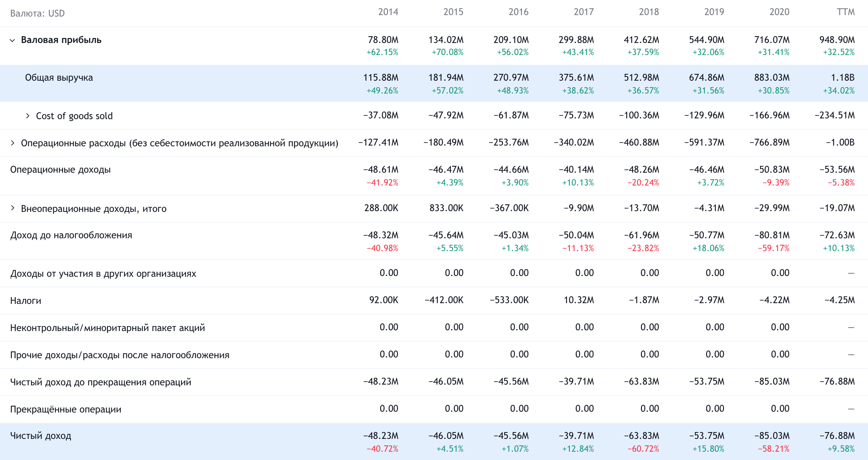Click gross profit value 544.90M

pos(707,40)
